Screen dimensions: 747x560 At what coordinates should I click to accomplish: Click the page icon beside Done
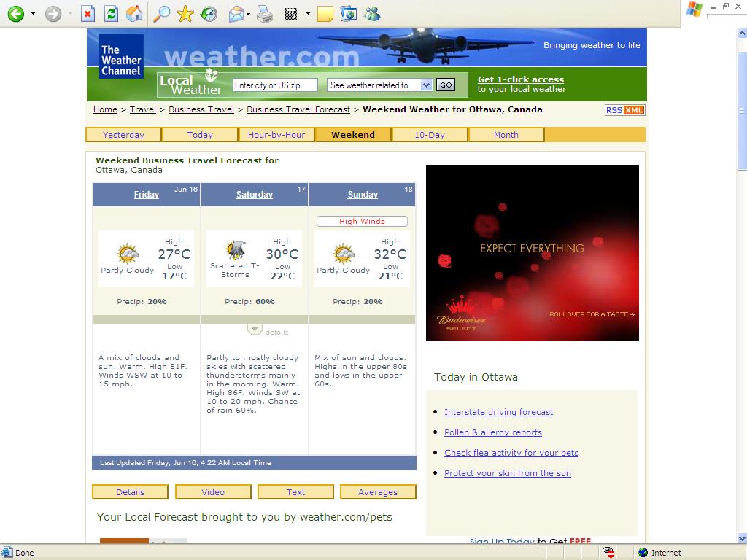pos(7,553)
